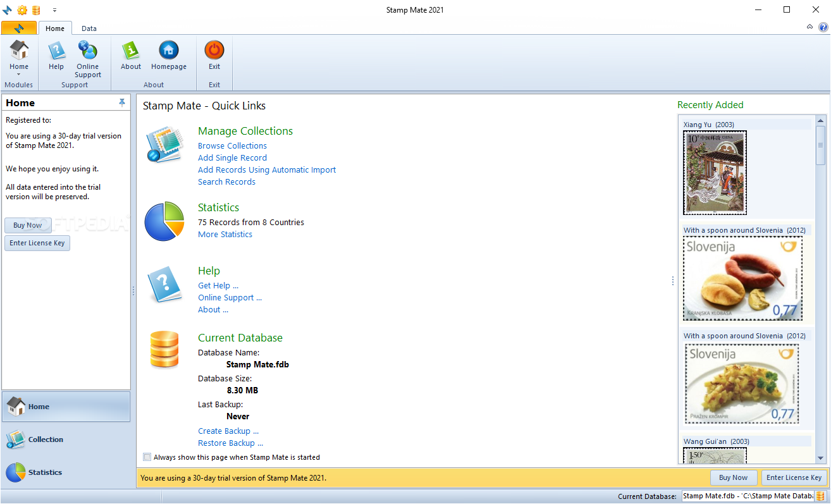Click Add Single Record link

pyautogui.click(x=232, y=157)
